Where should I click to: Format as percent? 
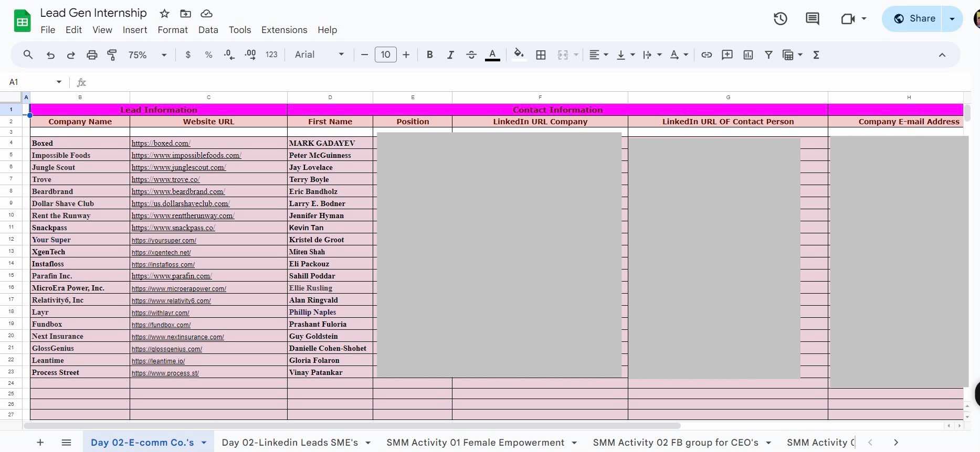[x=208, y=55]
